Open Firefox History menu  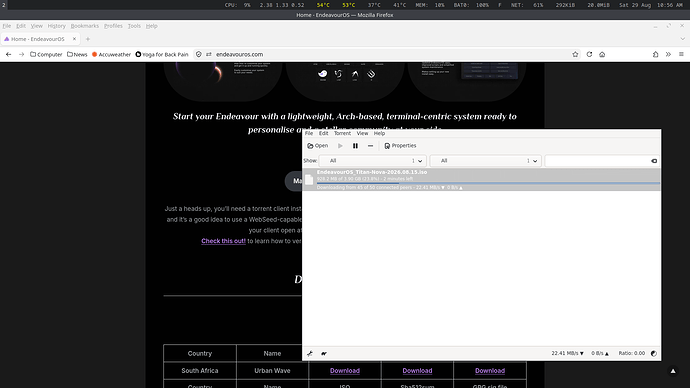pyautogui.click(x=56, y=26)
